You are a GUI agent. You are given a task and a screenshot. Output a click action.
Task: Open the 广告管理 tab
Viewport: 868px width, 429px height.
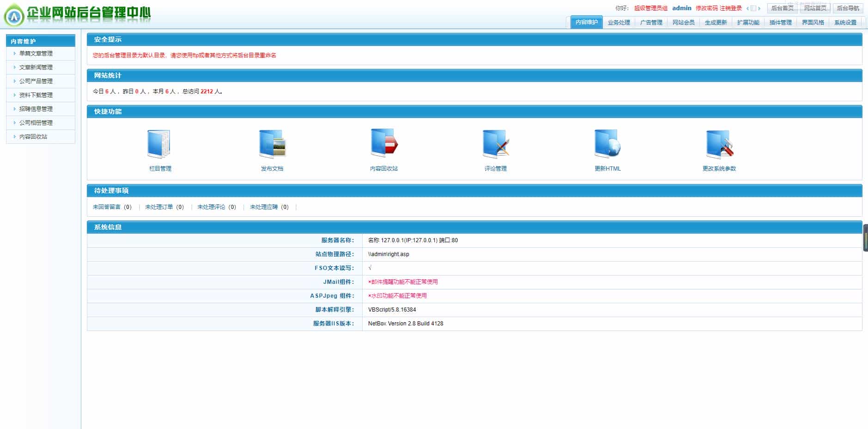651,22
